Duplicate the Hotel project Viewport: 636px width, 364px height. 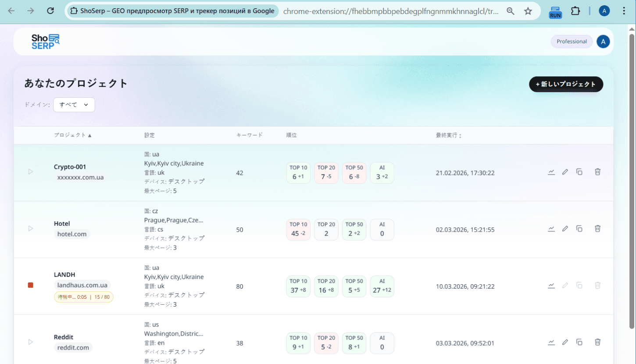(579, 228)
